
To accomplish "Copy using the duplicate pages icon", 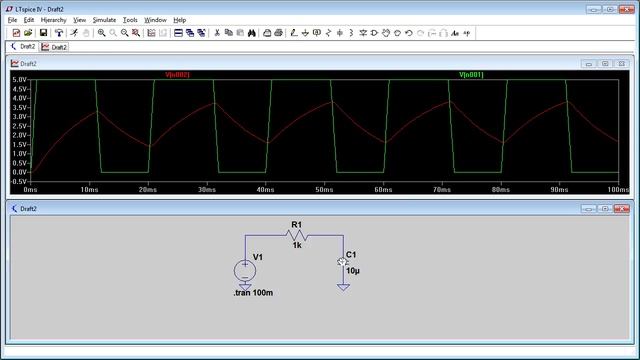I will (x=229, y=33).
